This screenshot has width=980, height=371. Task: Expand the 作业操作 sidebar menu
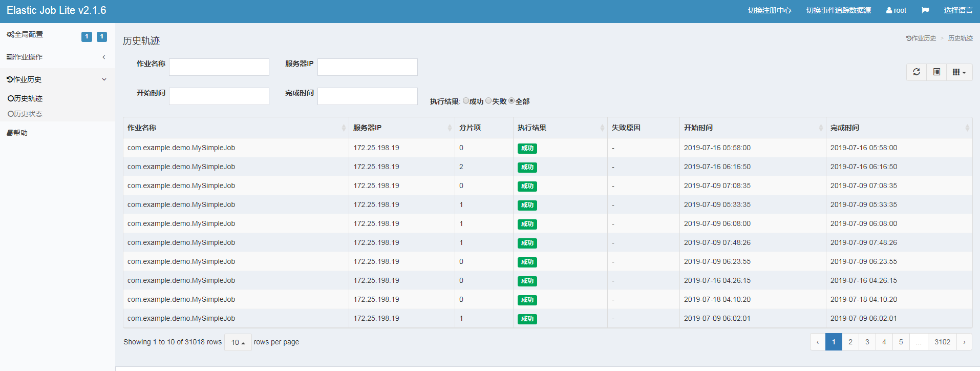point(57,57)
